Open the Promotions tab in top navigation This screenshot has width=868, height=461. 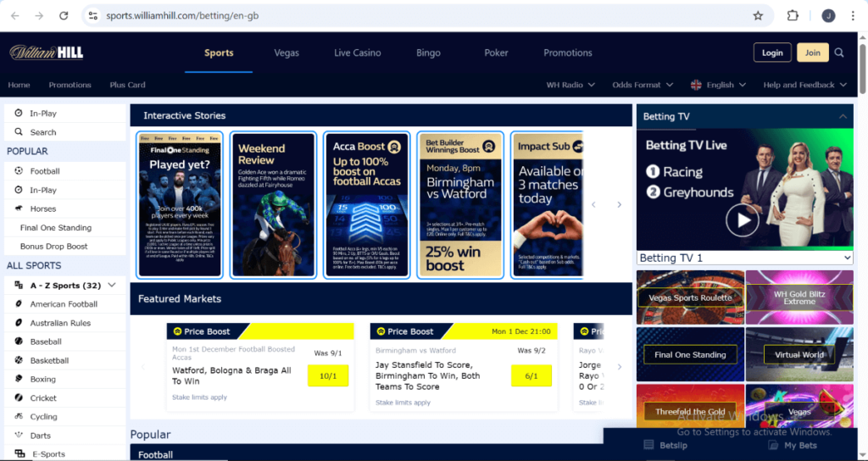click(567, 53)
